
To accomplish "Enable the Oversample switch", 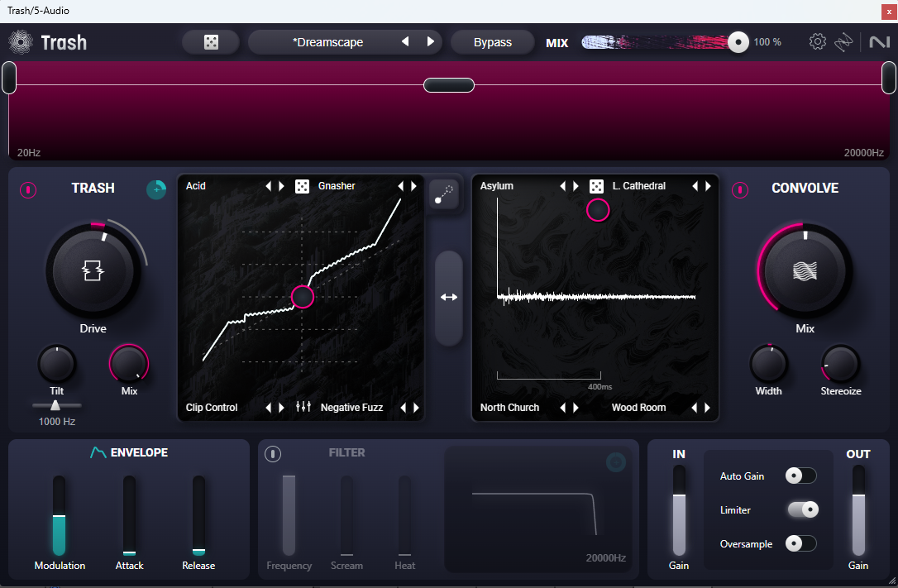I will pyautogui.click(x=800, y=543).
